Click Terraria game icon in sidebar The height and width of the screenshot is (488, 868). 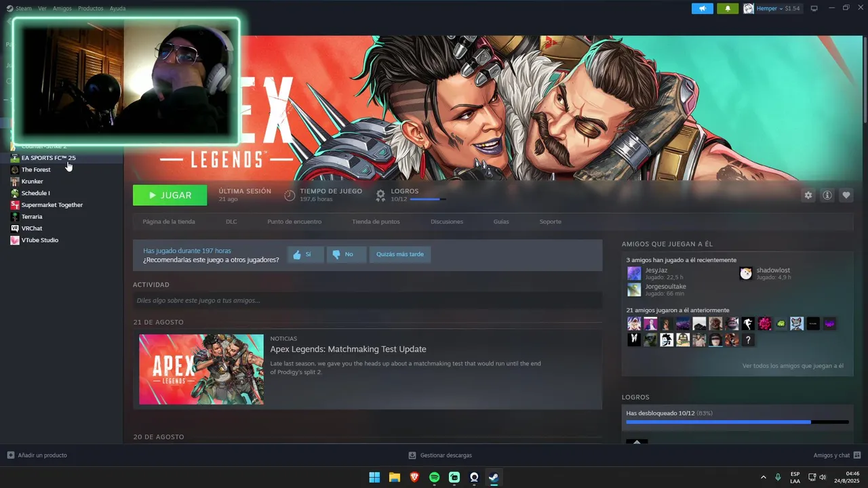(15, 217)
